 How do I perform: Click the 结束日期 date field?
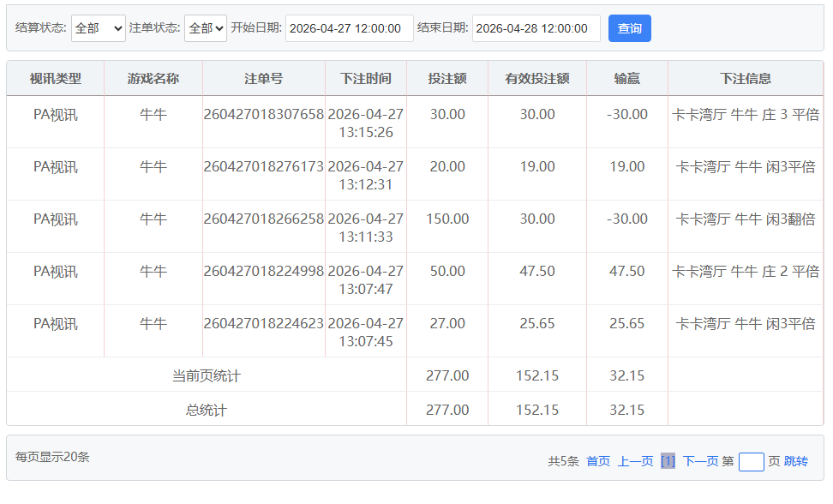(x=536, y=28)
